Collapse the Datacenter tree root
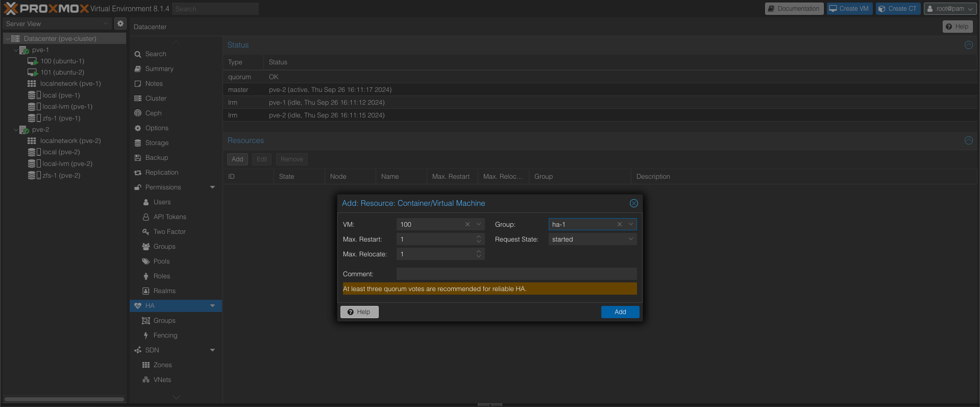The image size is (980, 407). coord(7,38)
